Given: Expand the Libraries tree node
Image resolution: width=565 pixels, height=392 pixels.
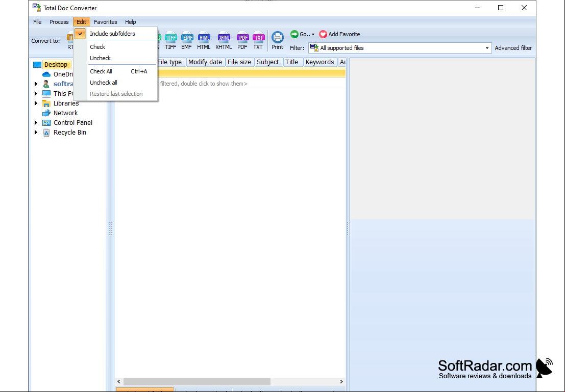Looking at the screenshot, I should (36, 103).
